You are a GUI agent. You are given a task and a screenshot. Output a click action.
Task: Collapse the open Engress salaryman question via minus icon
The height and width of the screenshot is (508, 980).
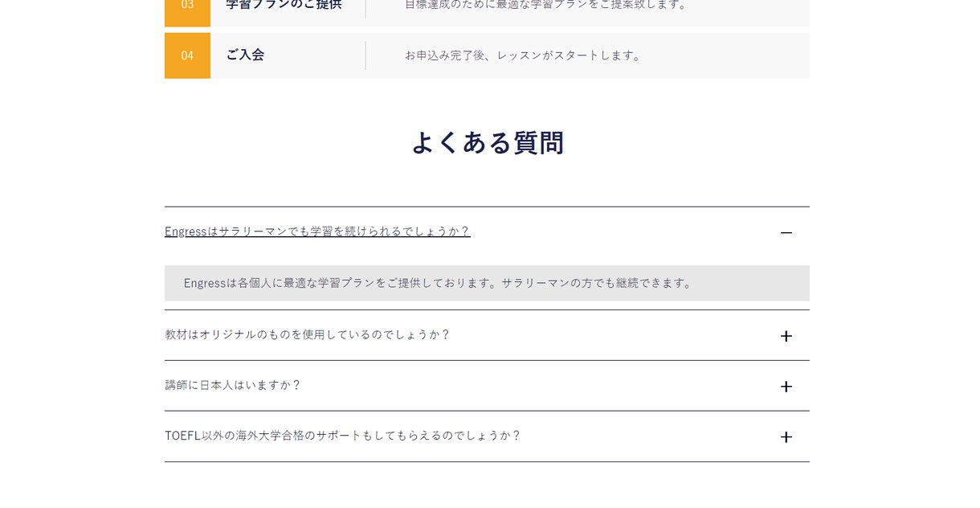[x=786, y=232]
